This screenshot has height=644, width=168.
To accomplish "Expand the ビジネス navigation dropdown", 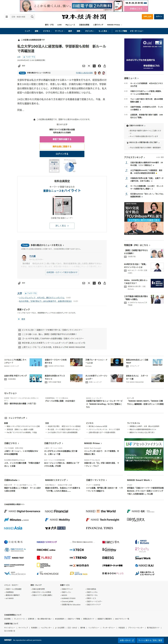I will click(x=47, y=31).
